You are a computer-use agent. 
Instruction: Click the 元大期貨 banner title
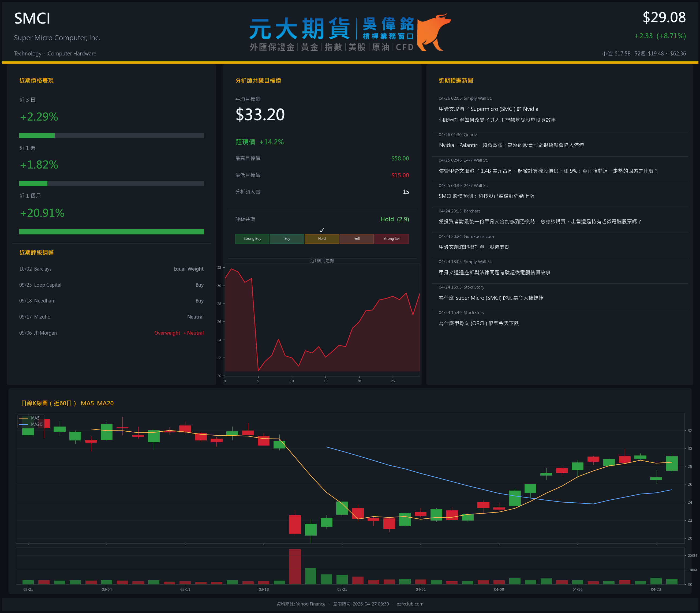(300, 29)
